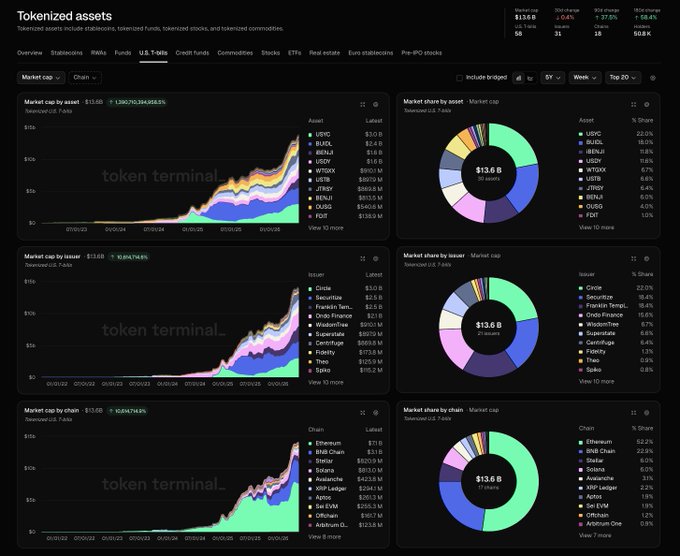Select the Stocks tab

(271, 53)
